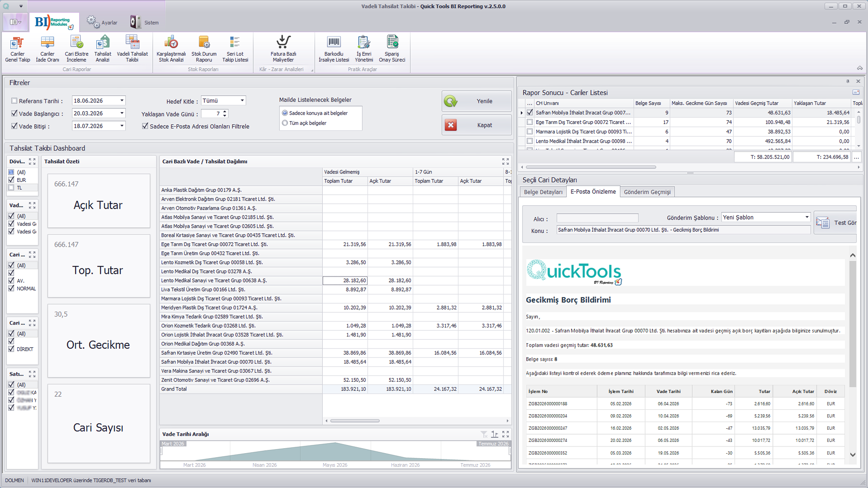The height and width of the screenshot is (488, 868).
Task: Open Gönderim Geçmişi tab
Action: [647, 192]
